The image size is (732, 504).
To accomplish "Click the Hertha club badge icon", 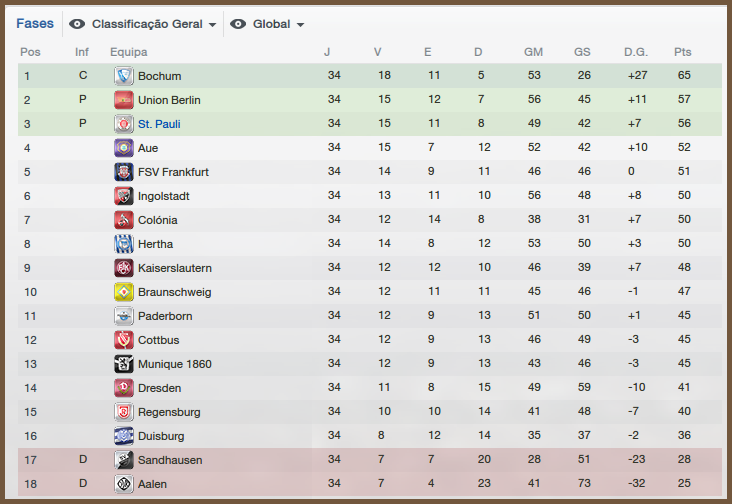I will (124, 244).
